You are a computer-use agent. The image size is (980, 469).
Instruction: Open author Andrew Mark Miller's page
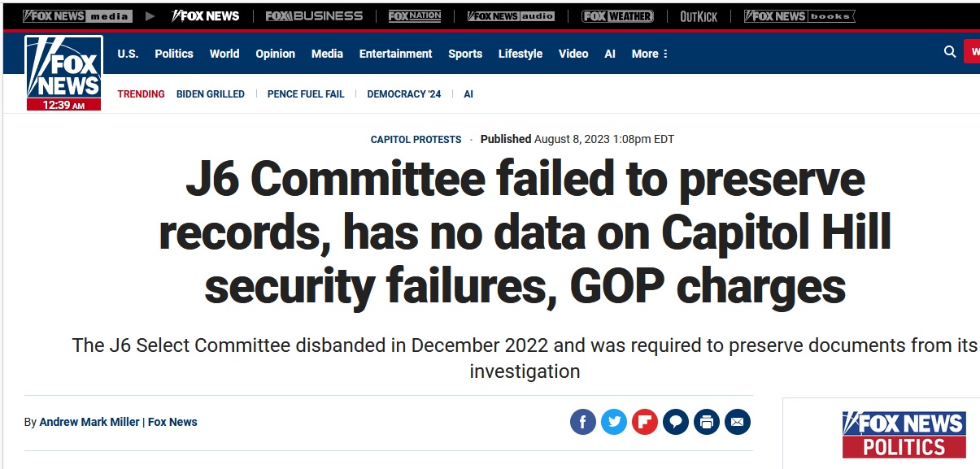[x=89, y=422]
